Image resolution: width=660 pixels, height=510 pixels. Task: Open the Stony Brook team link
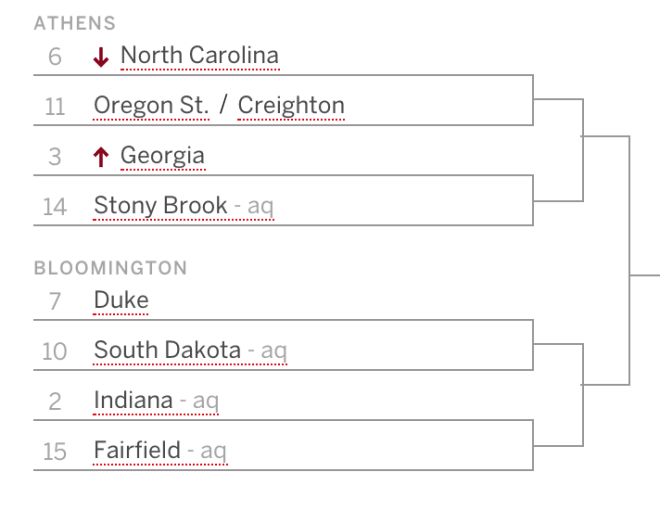pos(184,205)
